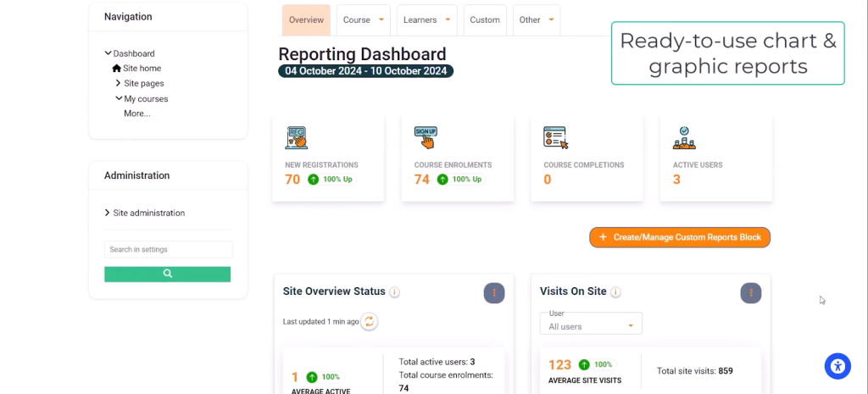868x394 pixels.
Task: Click Create/Manage Custom Reports Block button
Action: 680,237
